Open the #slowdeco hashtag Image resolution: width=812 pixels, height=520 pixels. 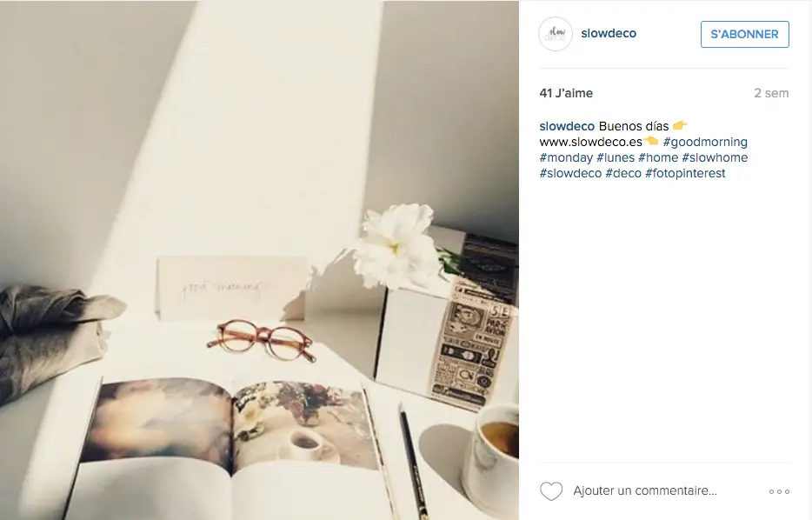coord(570,173)
